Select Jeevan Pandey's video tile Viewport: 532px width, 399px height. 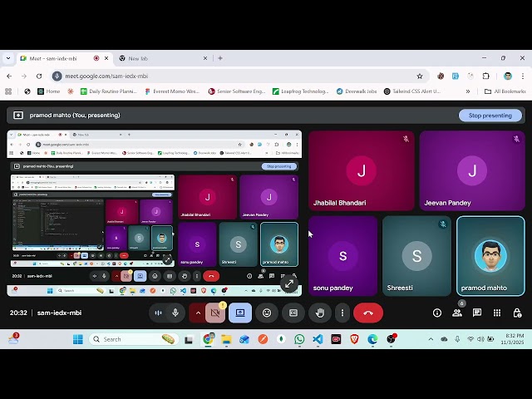tap(472, 170)
